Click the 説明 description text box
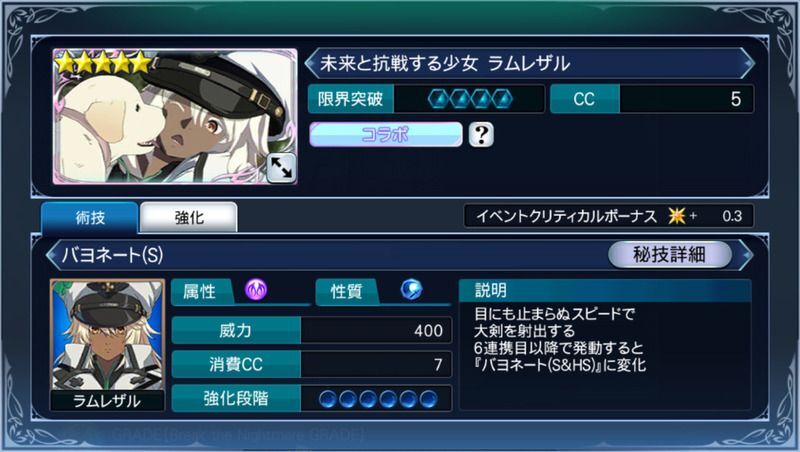 tap(605, 344)
